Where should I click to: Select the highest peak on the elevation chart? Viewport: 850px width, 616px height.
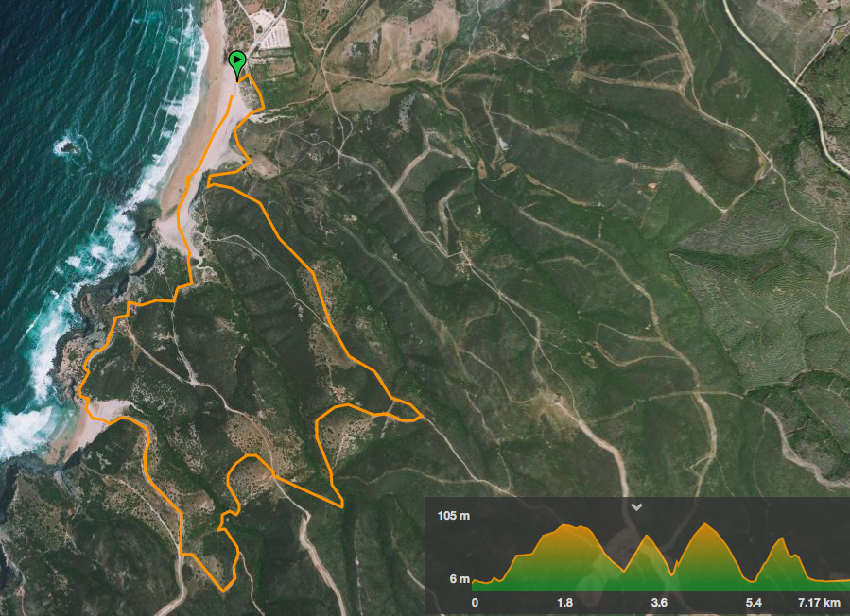[x=705, y=524]
